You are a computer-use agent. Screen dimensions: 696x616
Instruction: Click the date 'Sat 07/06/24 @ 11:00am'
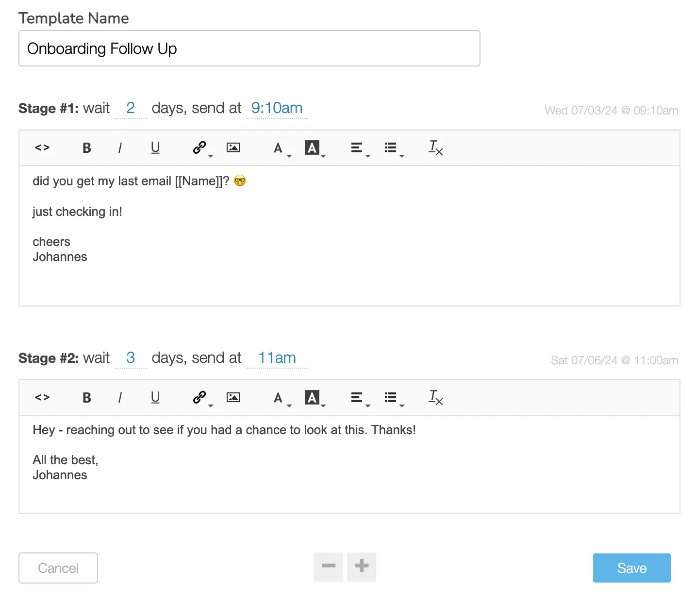coord(614,360)
